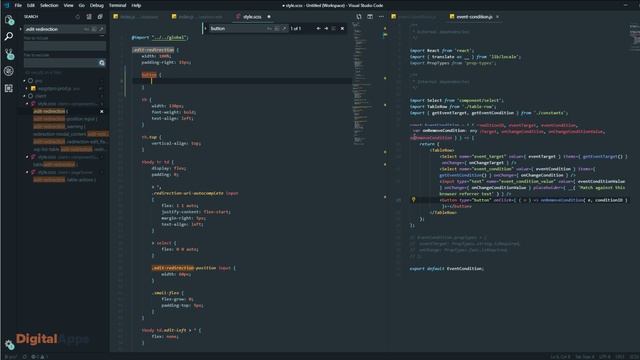Open the Debug view in activity bar
The width and height of the screenshot is (640, 360).
9,71
